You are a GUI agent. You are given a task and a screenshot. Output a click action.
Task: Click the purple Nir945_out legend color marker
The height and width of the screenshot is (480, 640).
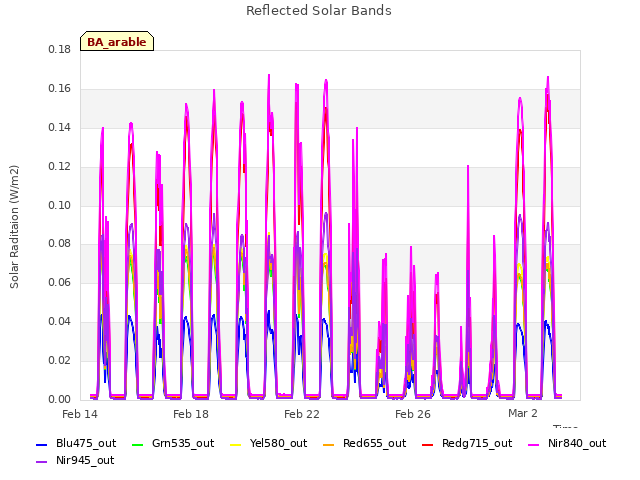pyautogui.click(x=42, y=462)
